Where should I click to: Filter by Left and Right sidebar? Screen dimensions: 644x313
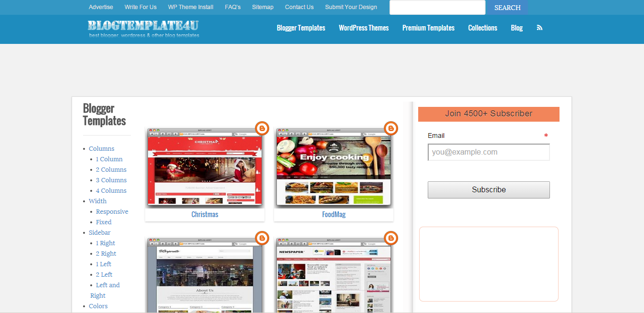pos(106,290)
